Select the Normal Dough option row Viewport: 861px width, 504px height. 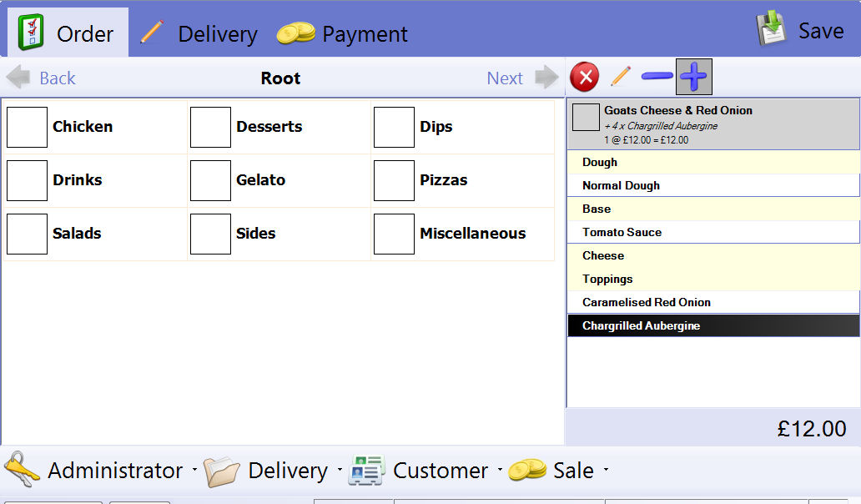712,185
